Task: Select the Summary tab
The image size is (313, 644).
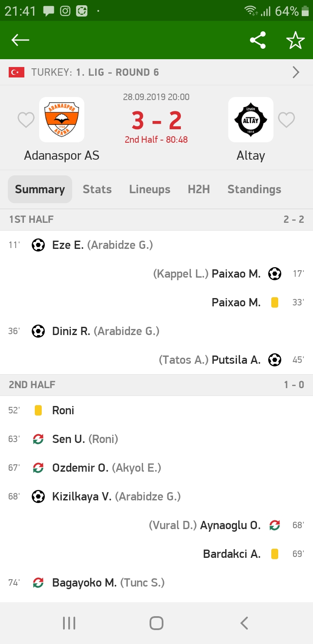Action: (x=40, y=189)
